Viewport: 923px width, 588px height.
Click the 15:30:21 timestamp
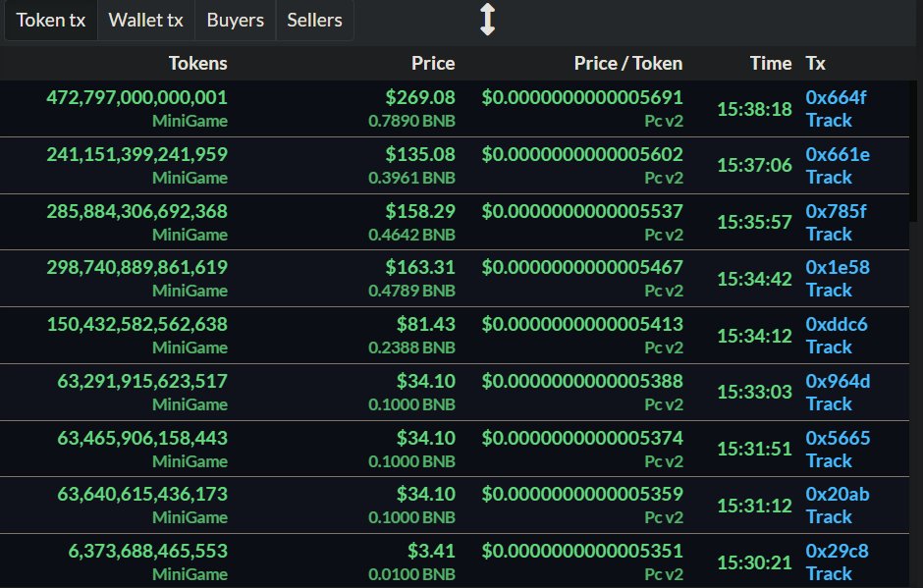coord(755,562)
